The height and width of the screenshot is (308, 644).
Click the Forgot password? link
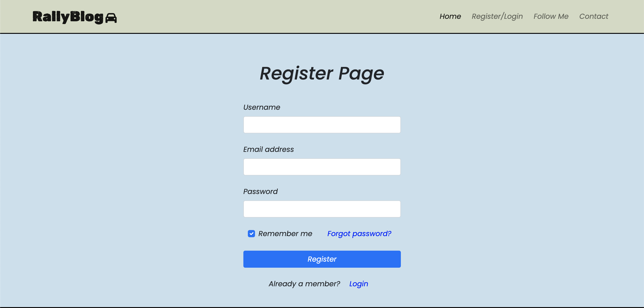(359, 234)
